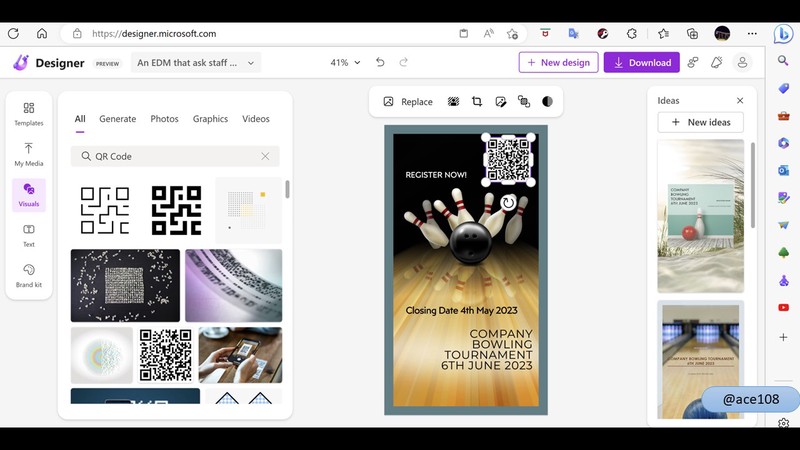Open My Media panel
Screen dimensions: 800x450
29,154
